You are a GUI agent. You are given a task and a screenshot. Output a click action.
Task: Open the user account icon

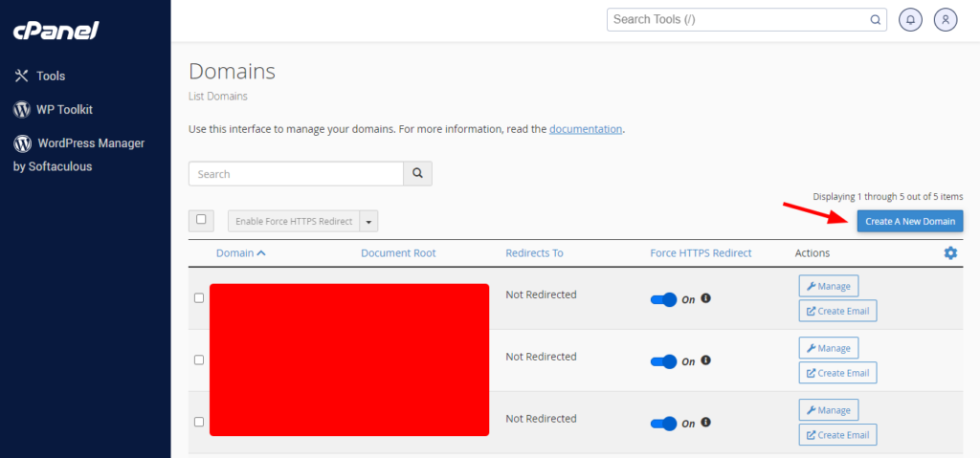946,20
